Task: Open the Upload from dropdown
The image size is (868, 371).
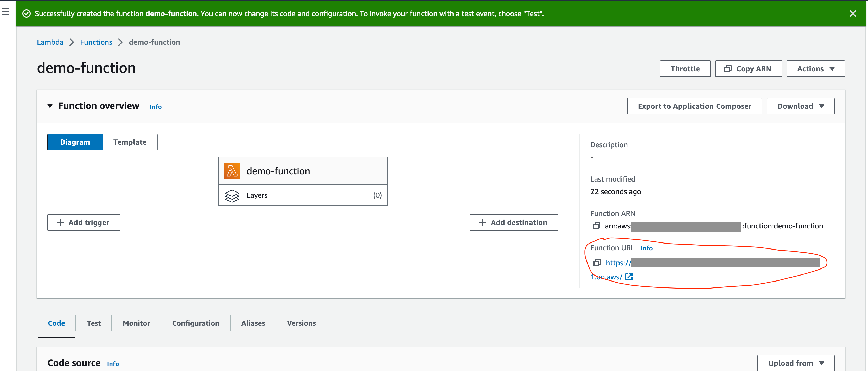Action: click(x=796, y=363)
